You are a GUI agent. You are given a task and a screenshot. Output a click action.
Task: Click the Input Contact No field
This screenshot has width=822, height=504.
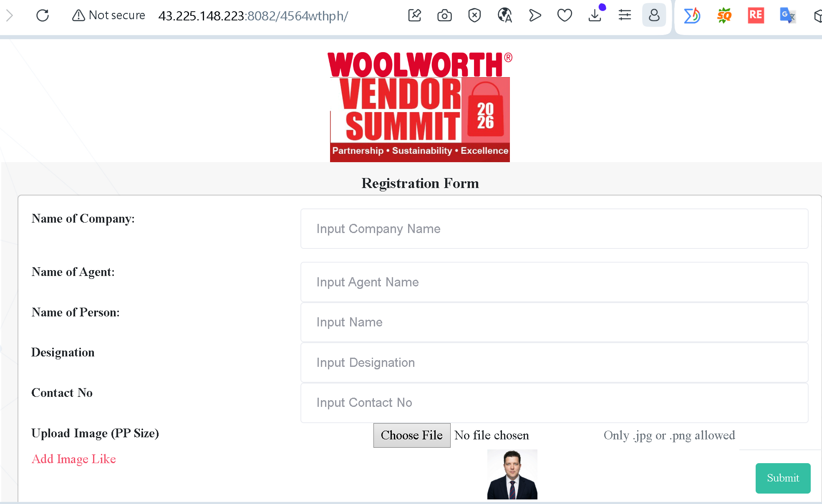click(x=554, y=403)
